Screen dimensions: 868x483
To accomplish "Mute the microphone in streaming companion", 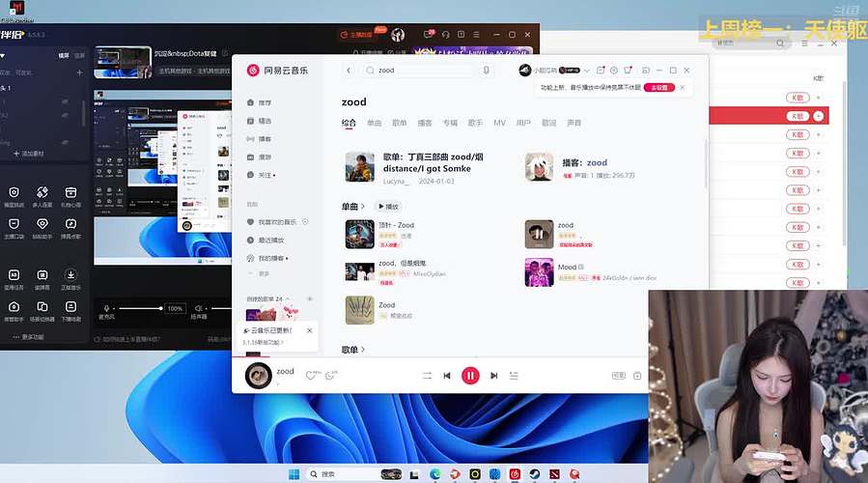I will click(x=106, y=308).
